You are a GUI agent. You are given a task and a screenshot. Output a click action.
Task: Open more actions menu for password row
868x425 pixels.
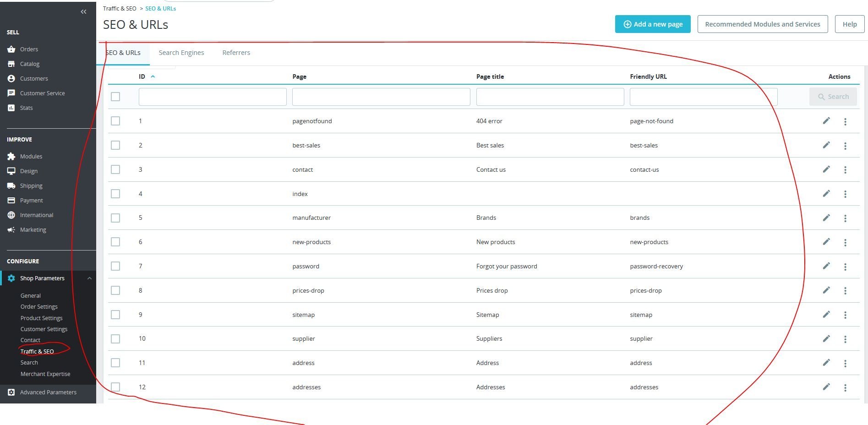click(x=845, y=267)
